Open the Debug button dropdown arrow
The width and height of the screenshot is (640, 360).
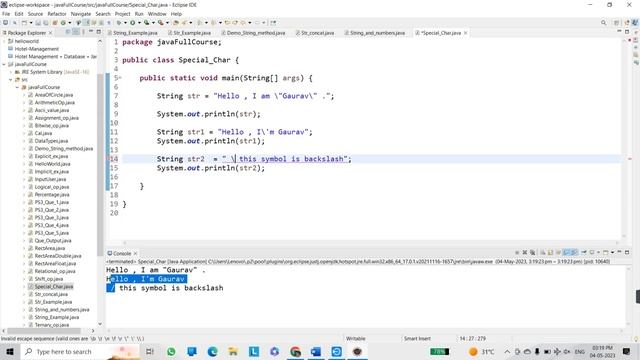(125, 23)
